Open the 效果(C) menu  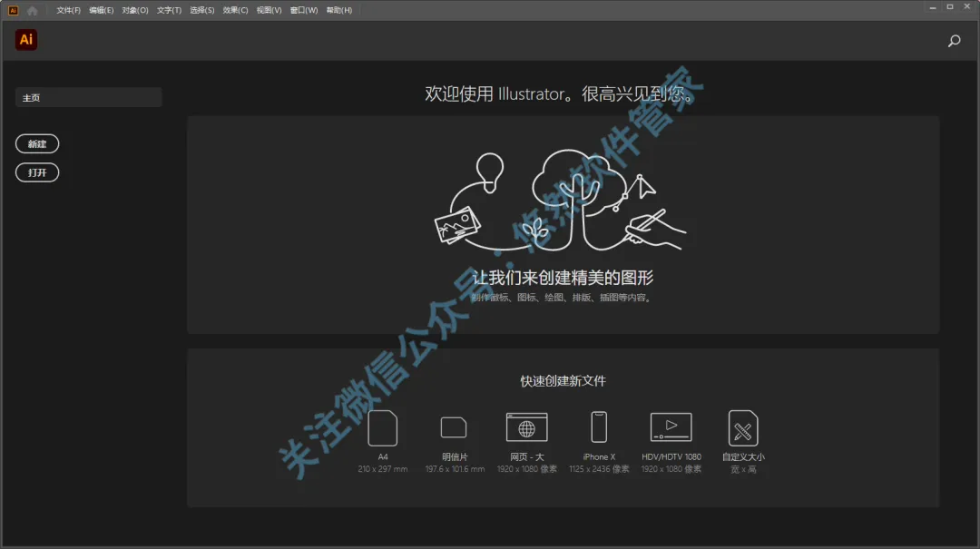(235, 11)
